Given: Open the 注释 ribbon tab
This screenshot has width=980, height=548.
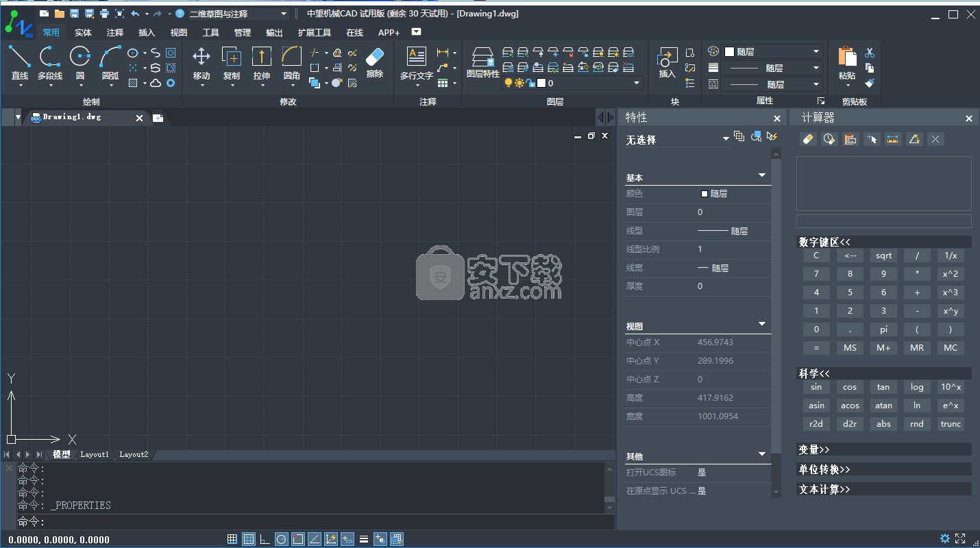Looking at the screenshot, I should 115,32.
